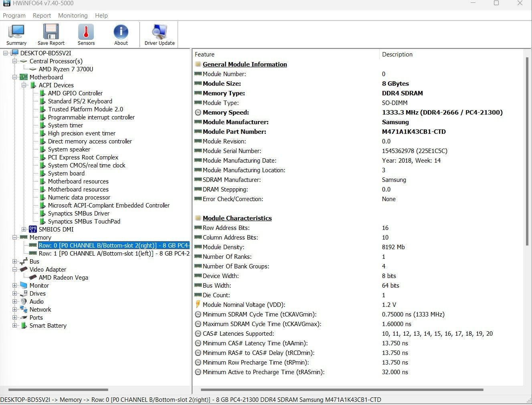The width and height of the screenshot is (532, 405).
Task: Click the Bus node icon
Action: click(x=24, y=261)
